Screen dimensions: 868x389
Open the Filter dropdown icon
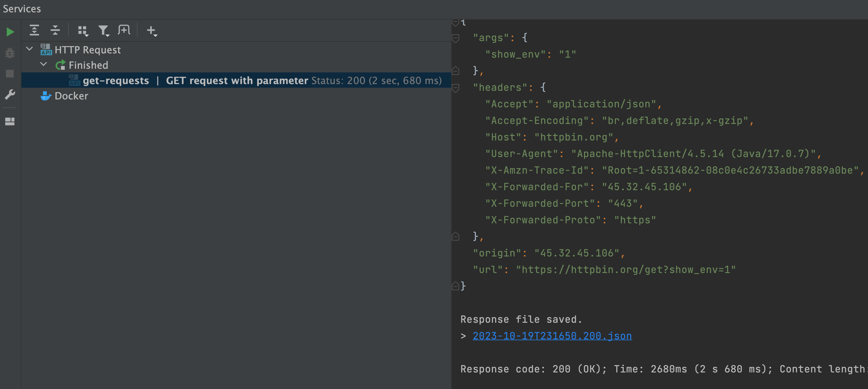pyautogui.click(x=103, y=31)
